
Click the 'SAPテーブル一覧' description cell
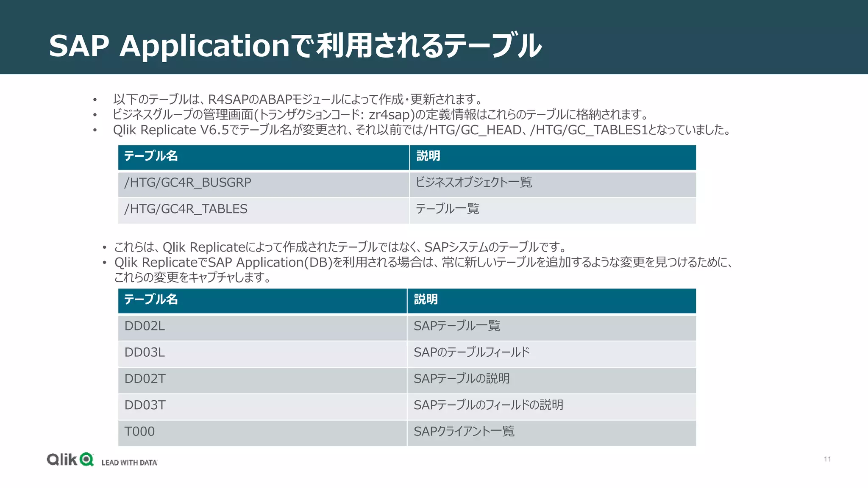pyautogui.click(x=552, y=327)
